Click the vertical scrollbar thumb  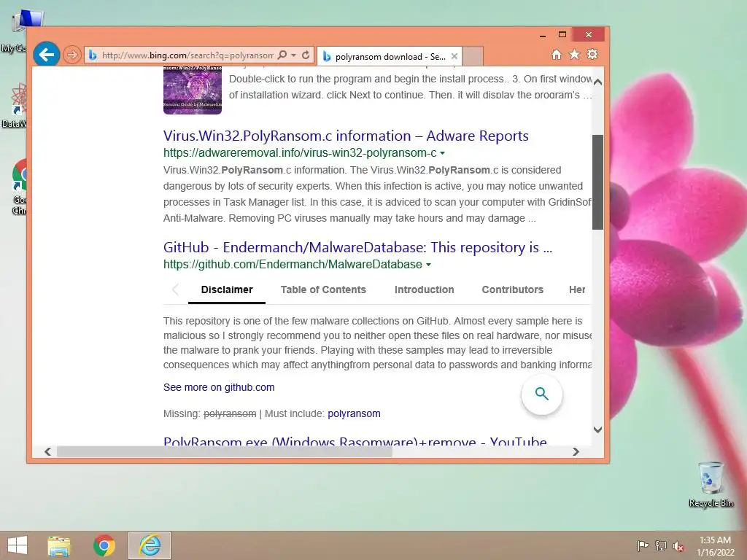[598, 182]
